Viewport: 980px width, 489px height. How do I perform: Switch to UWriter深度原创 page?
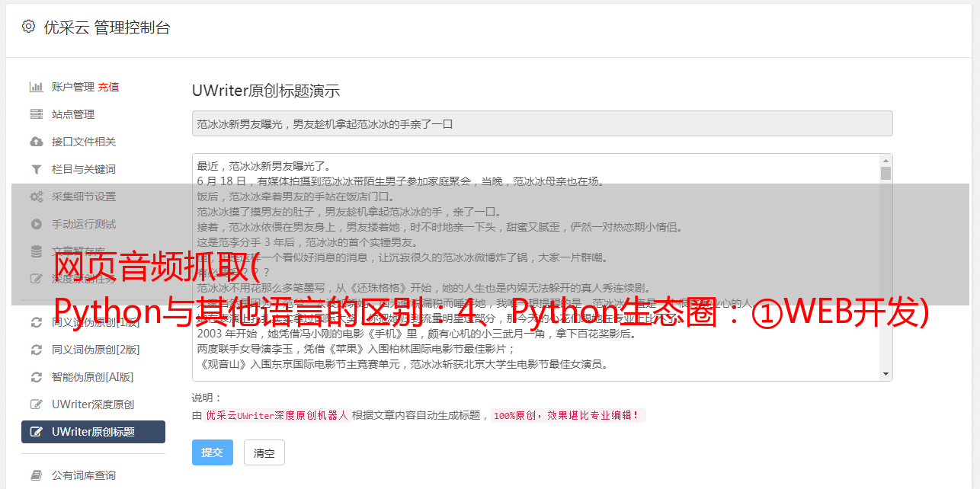pyautogui.click(x=93, y=404)
